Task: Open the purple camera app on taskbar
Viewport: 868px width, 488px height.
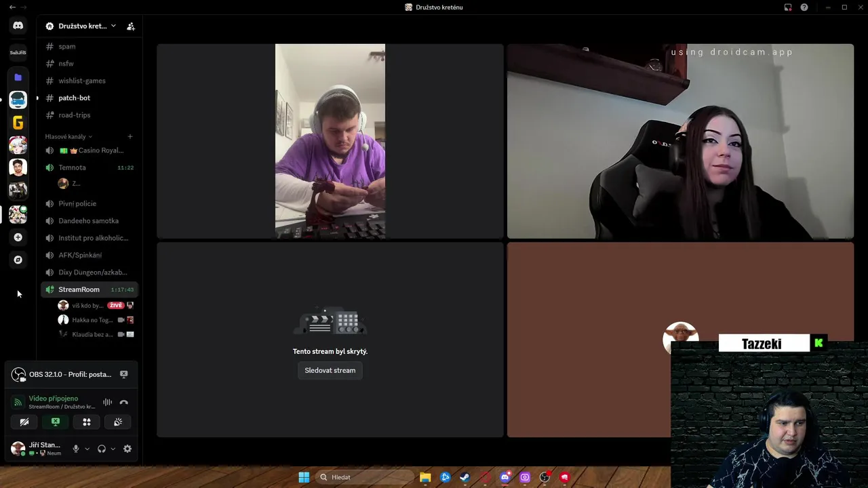Action: [525, 477]
